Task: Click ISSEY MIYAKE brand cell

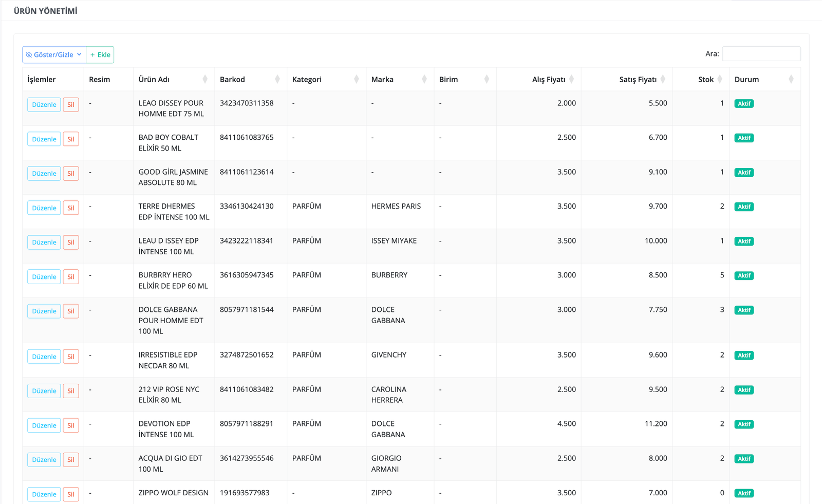Action: 394,241
